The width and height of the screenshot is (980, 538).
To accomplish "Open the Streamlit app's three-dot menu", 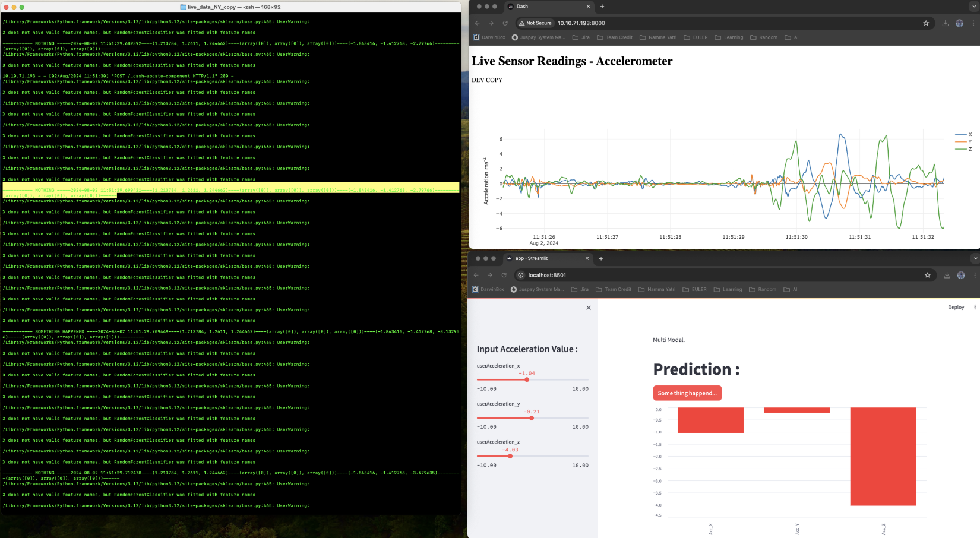I will point(975,307).
